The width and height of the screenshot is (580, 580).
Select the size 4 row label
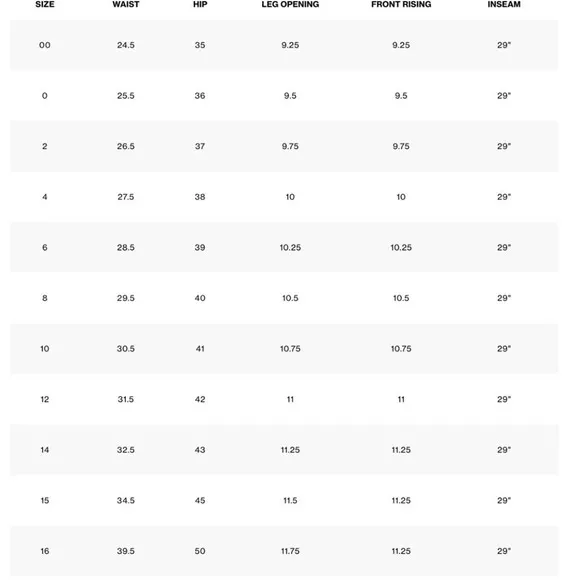point(45,197)
